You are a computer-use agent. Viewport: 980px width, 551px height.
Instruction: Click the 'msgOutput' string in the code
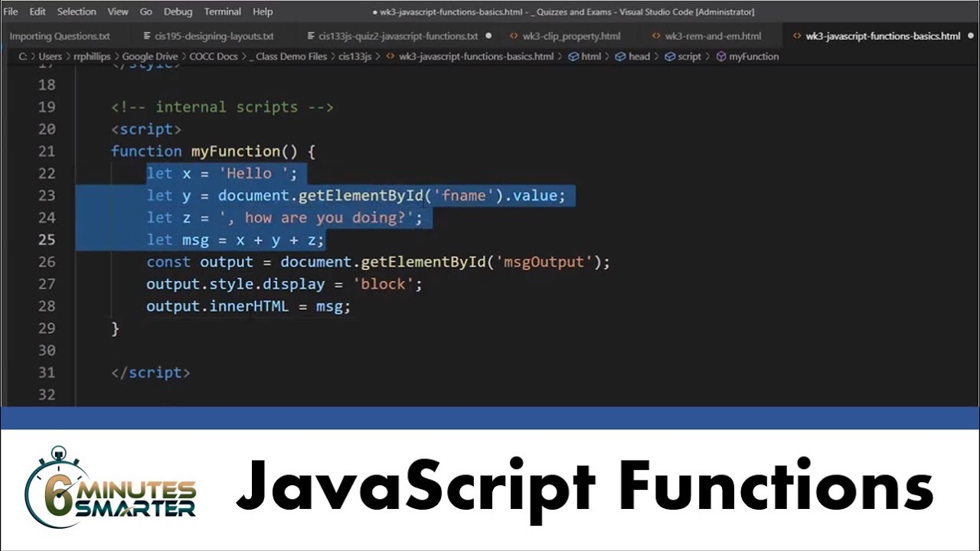click(x=544, y=262)
